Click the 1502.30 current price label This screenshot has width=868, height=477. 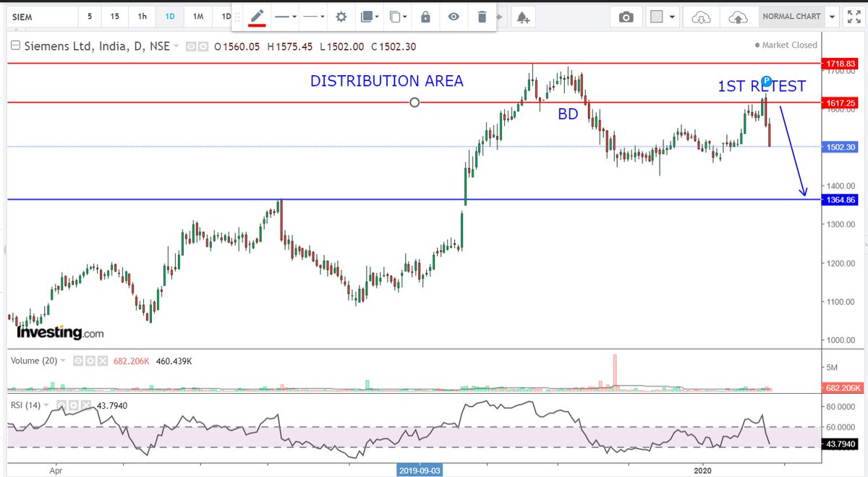(841, 147)
